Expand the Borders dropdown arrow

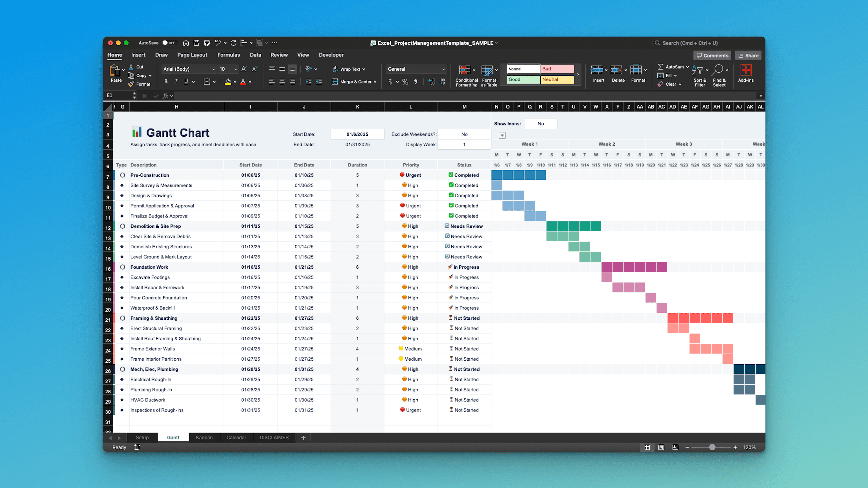[214, 82]
